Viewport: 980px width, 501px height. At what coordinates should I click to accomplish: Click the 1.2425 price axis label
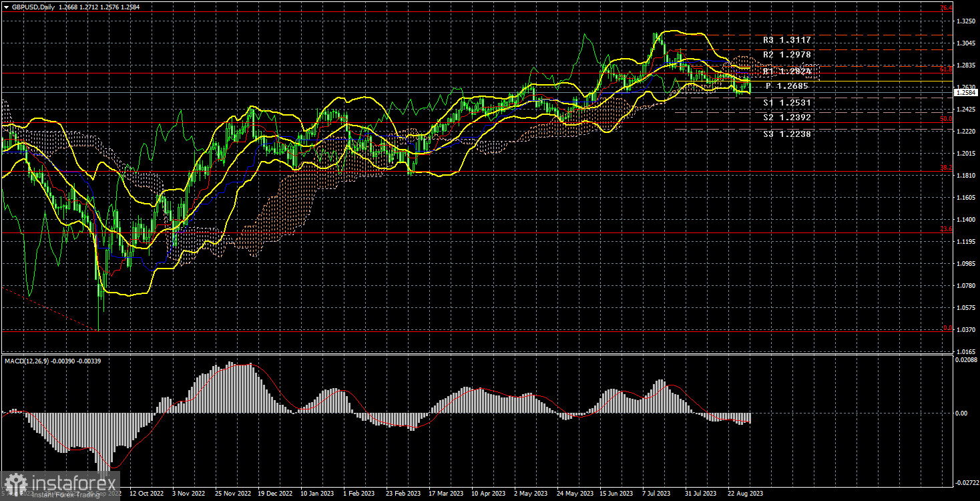click(965, 110)
